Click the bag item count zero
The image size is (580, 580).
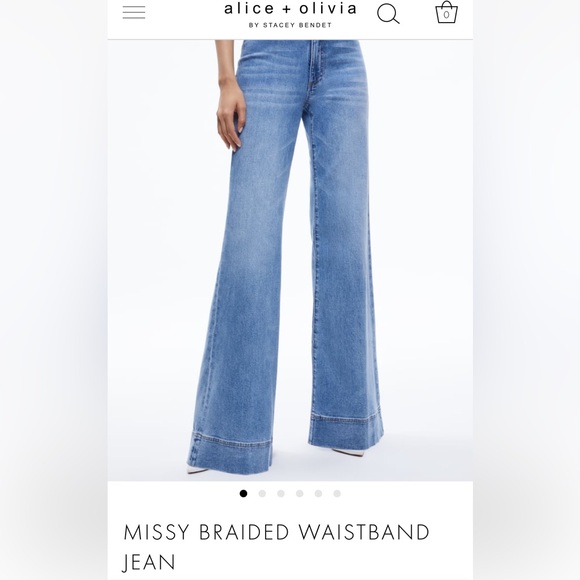(446, 15)
